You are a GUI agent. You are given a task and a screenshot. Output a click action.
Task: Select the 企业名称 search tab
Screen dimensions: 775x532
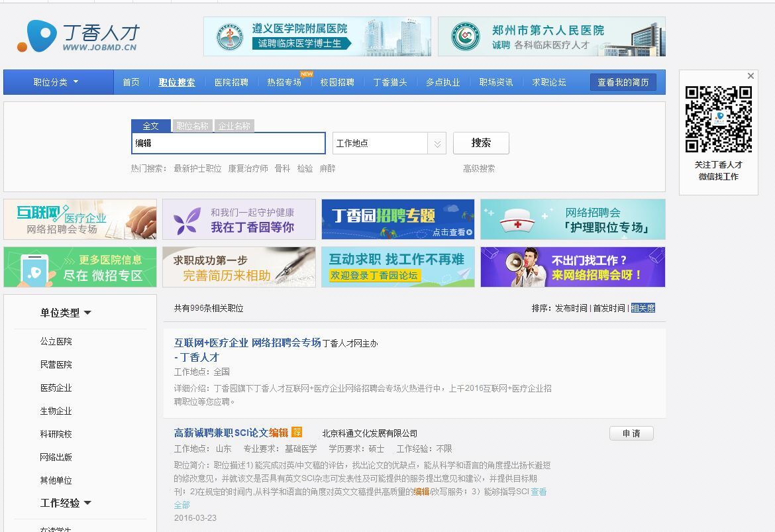click(x=234, y=126)
